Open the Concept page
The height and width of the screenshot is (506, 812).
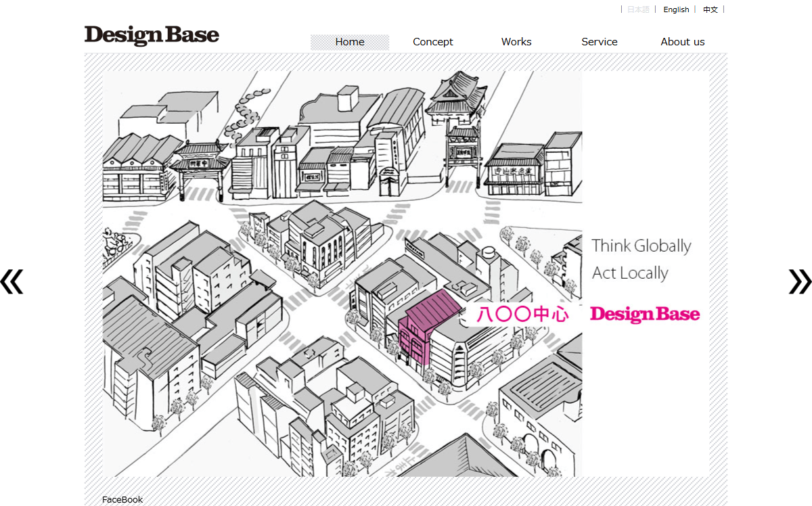(x=433, y=42)
